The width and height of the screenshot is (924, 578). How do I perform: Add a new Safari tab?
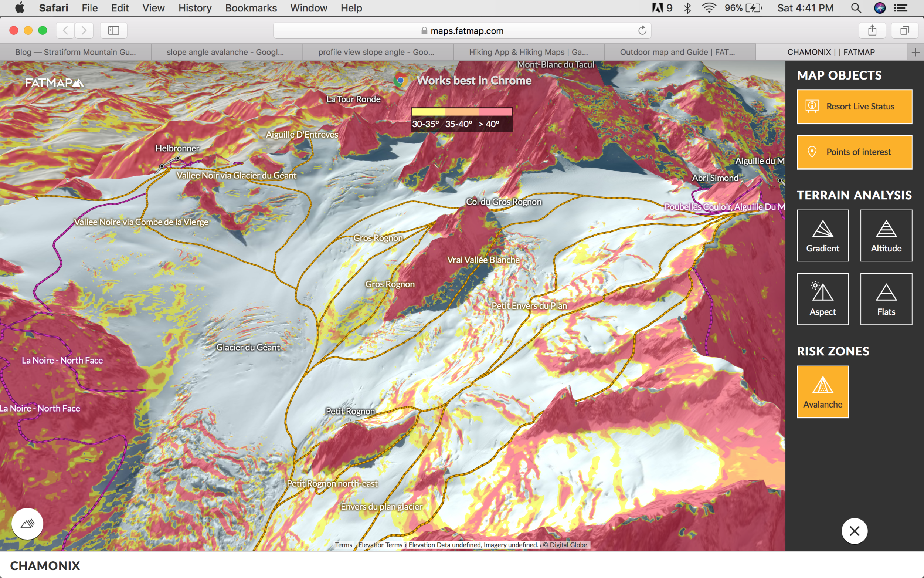(915, 52)
